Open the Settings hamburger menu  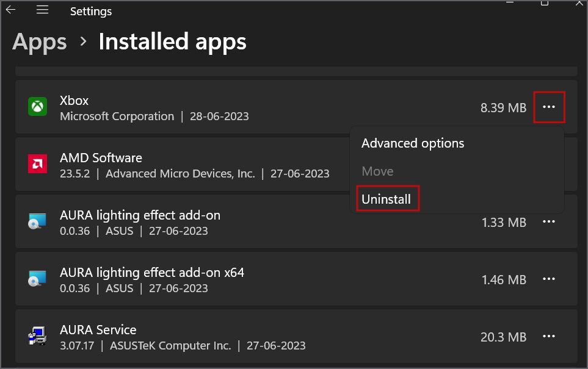click(x=42, y=10)
